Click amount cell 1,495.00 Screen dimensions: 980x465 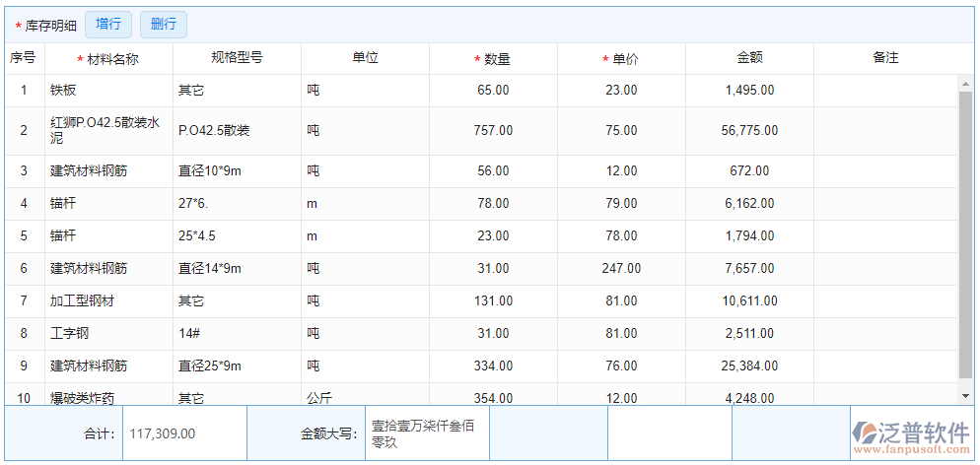(749, 91)
